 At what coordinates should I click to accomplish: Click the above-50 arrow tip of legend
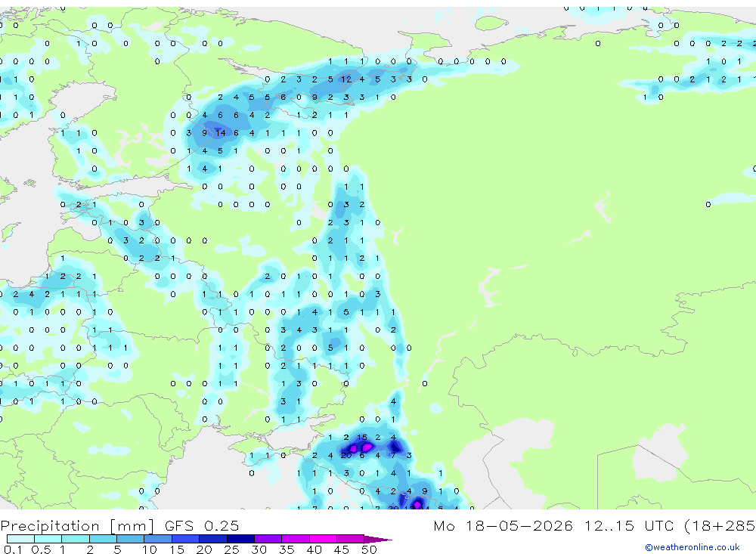tap(378, 539)
